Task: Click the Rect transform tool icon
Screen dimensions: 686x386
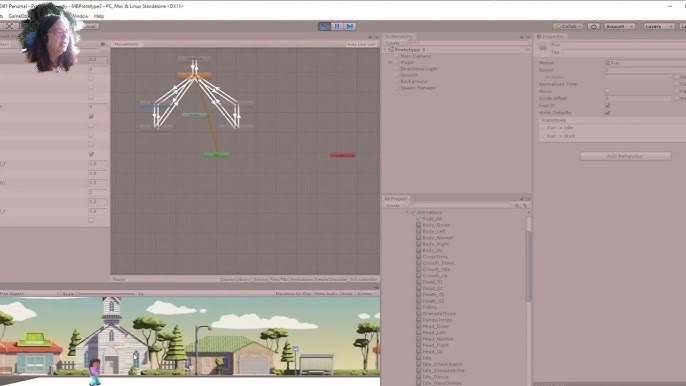Action: point(9,26)
